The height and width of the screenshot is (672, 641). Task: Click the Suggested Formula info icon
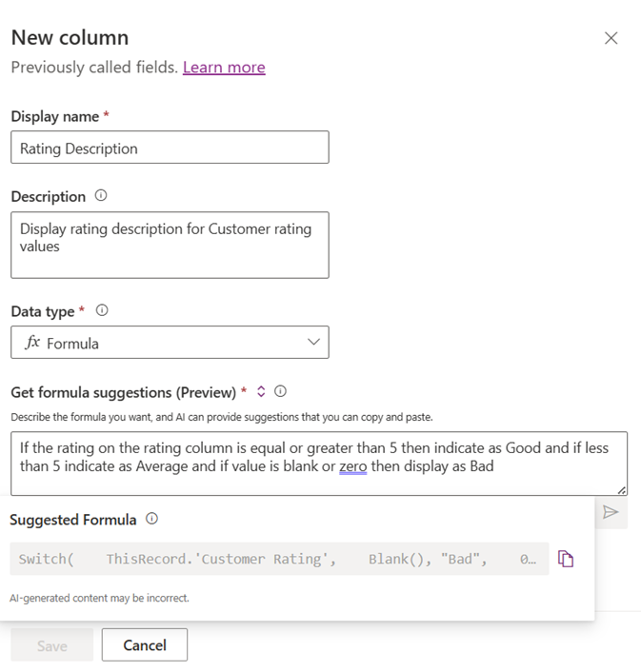151,520
